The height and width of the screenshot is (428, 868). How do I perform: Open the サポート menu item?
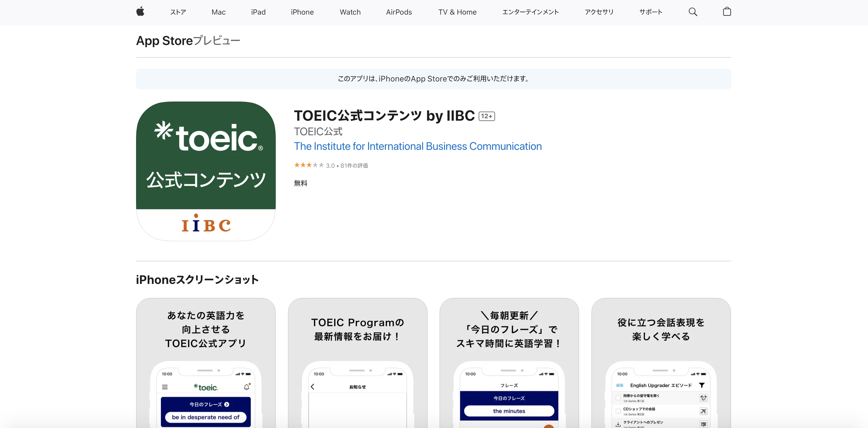[x=651, y=12]
